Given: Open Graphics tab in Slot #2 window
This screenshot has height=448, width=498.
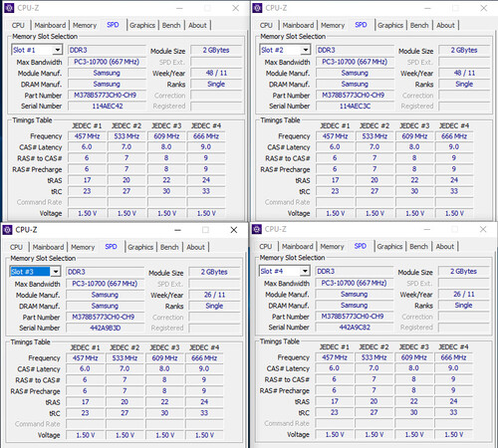Looking at the screenshot, I should coord(390,25).
